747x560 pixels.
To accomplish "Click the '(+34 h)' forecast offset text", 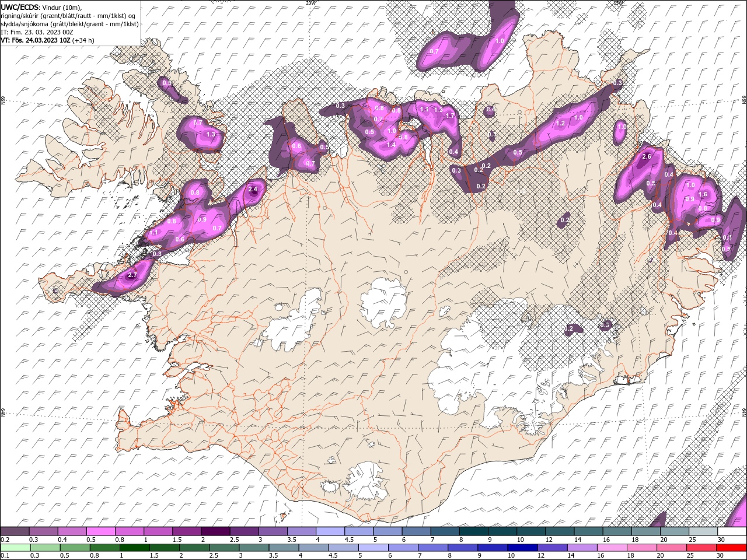I will coord(83,40).
